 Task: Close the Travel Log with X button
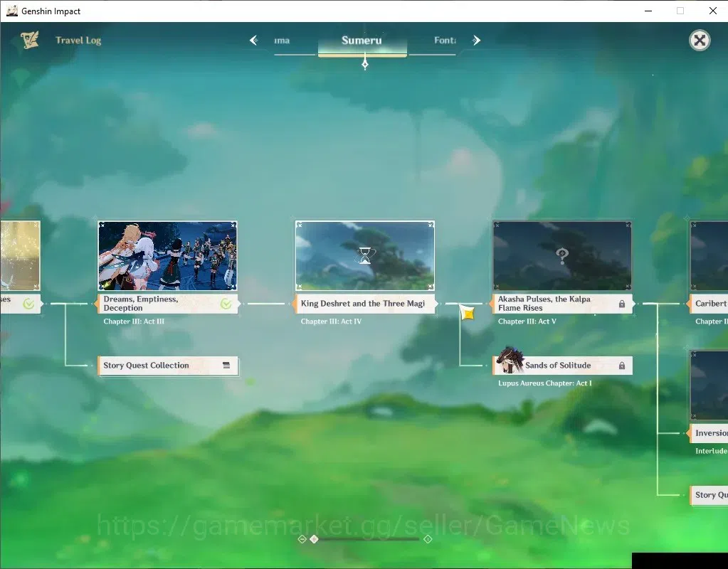point(700,41)
